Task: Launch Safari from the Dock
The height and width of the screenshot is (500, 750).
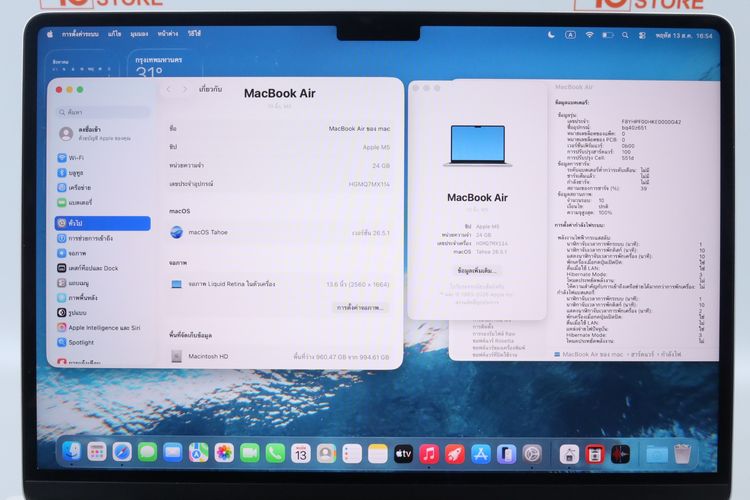Action: pos(122,452)
